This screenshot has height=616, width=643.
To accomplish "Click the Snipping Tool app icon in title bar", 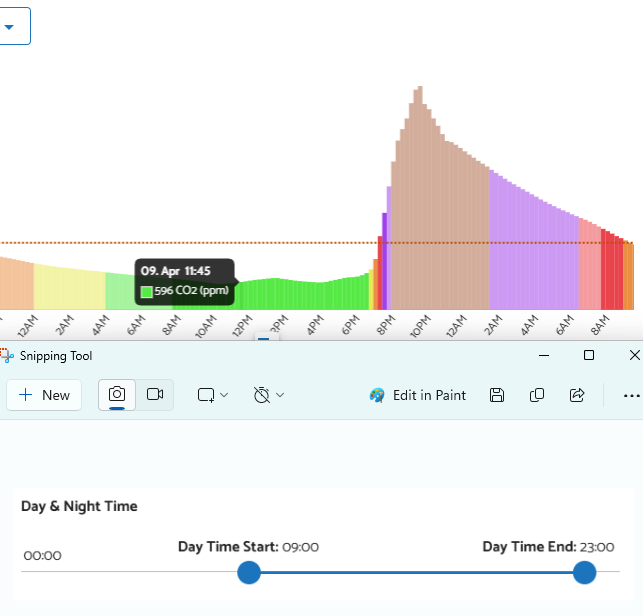I will coord(7,355).
